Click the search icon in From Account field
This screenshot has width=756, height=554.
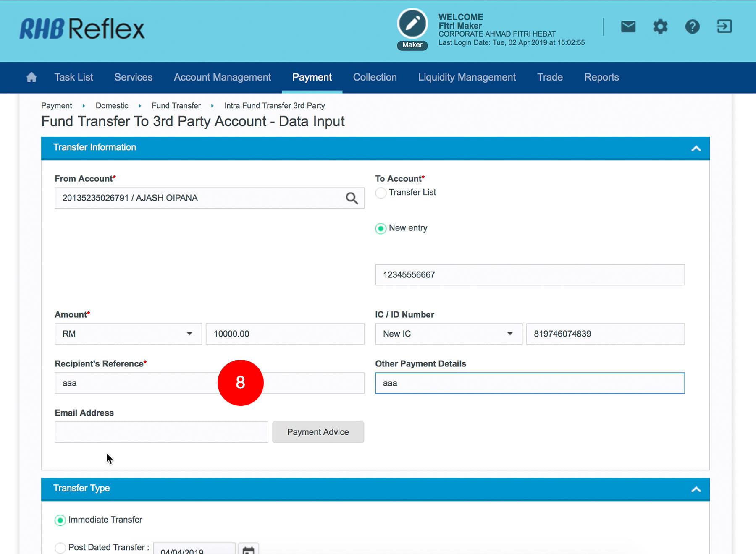point(352,198)
